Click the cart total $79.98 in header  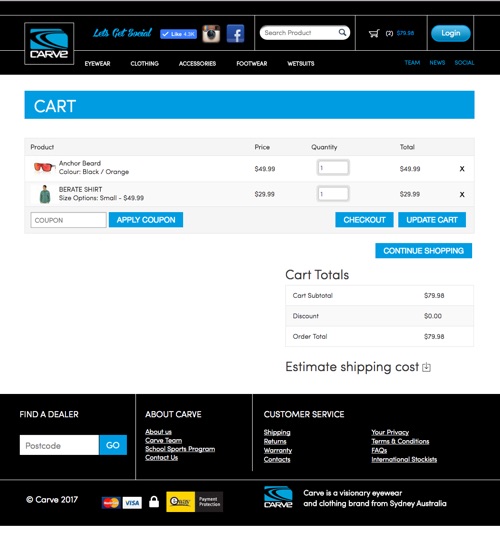pyautogui.click(x=405, y=33)
